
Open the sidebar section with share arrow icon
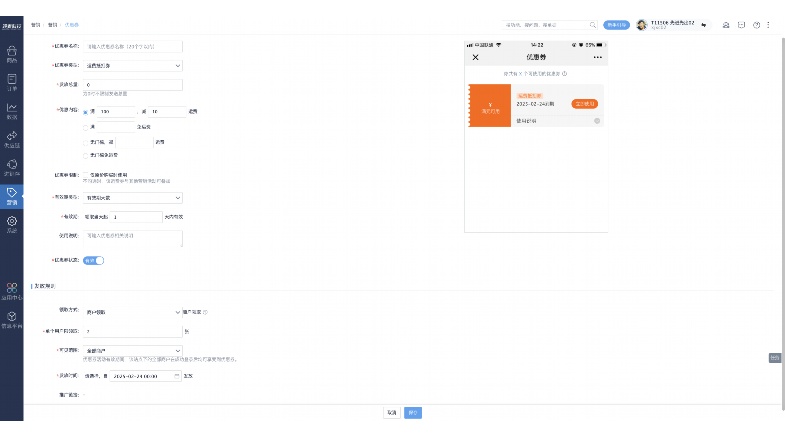12,139
